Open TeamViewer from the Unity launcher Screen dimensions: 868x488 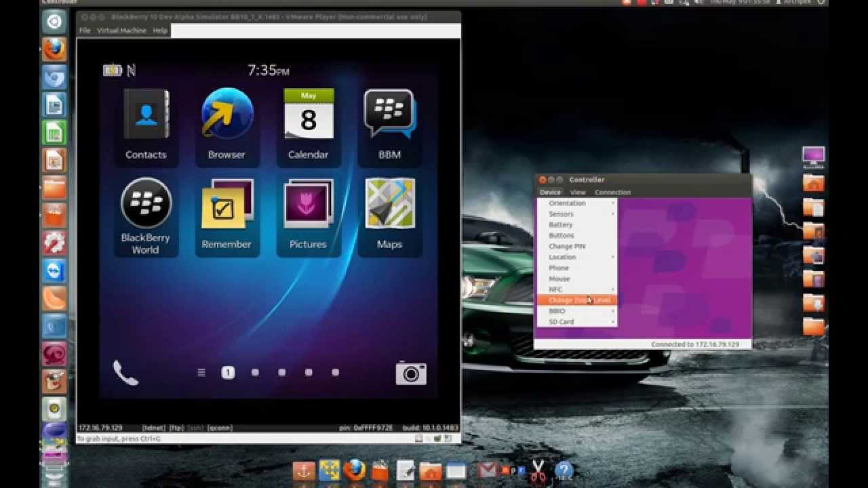coord(54,271)
